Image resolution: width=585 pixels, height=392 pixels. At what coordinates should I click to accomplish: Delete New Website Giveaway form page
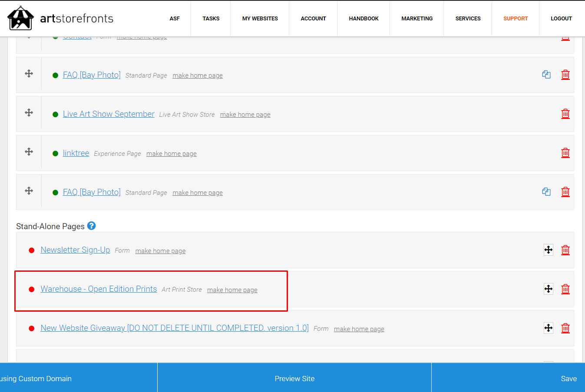(x=565, y=328)
